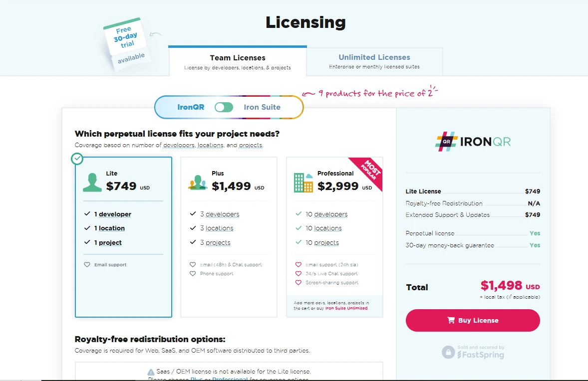Click the heart icon beside Email support
Image resolution: width=588 pixels, height=381 pixels.
pos(87,264)
